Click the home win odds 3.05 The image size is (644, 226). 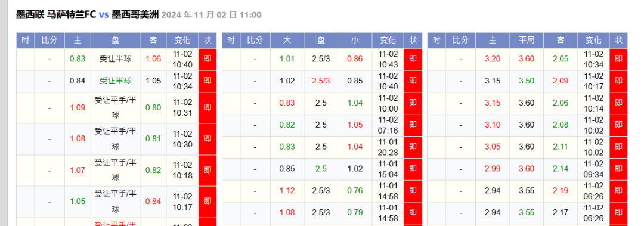tap(493, 147)
